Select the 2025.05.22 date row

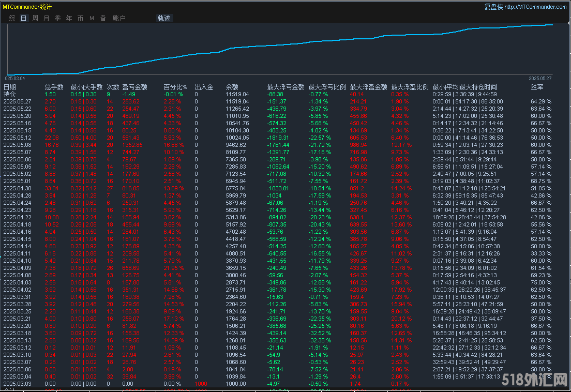point(18,109)
